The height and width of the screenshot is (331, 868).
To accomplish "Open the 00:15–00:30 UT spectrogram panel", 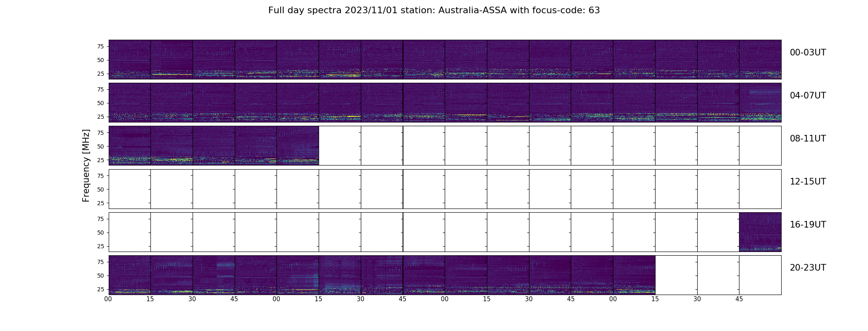I will click(x=172, y=60).
